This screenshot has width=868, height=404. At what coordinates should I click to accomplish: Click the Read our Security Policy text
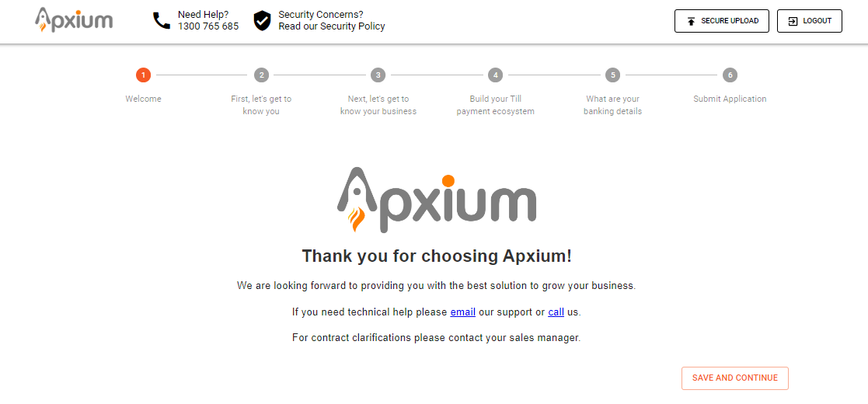coord(332,26)
